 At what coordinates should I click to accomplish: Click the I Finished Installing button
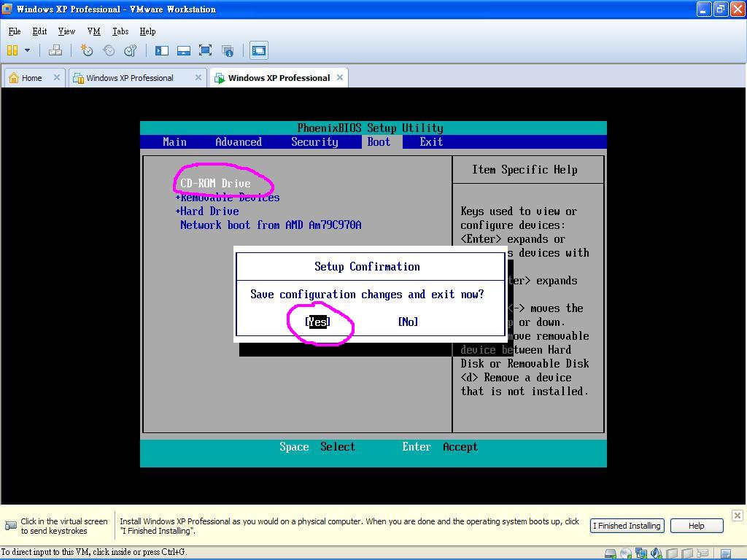pyautogui.click(x=627, y=526)
